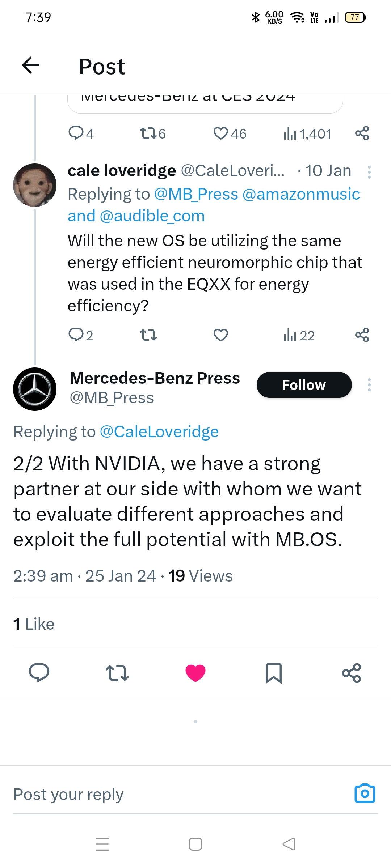Open cale loveridge's profile avatar
Image resolution: width=391 pixels, height=868 pixels.
(x=35, y=185)
